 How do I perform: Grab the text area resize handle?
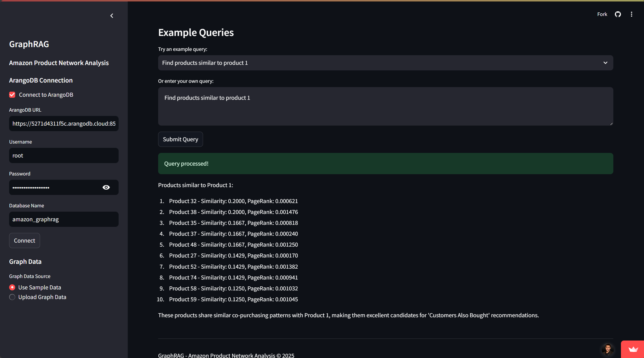pyautogui.click(x=611, y=124)
